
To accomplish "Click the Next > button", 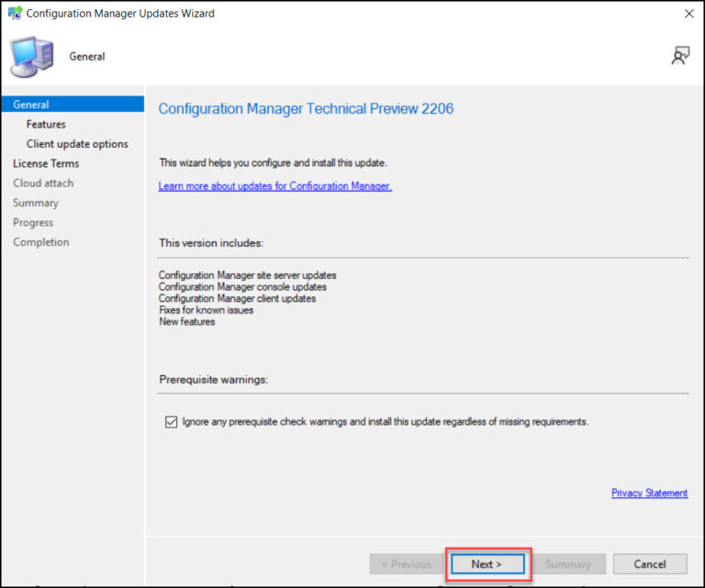I will pyautogui.click(x=487, y=564).
